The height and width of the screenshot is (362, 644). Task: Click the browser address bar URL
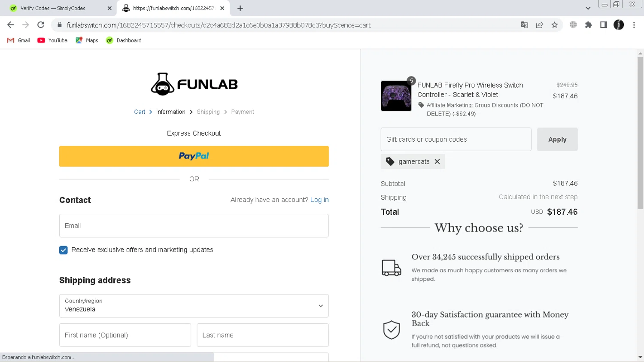click(x=219, y=25)
